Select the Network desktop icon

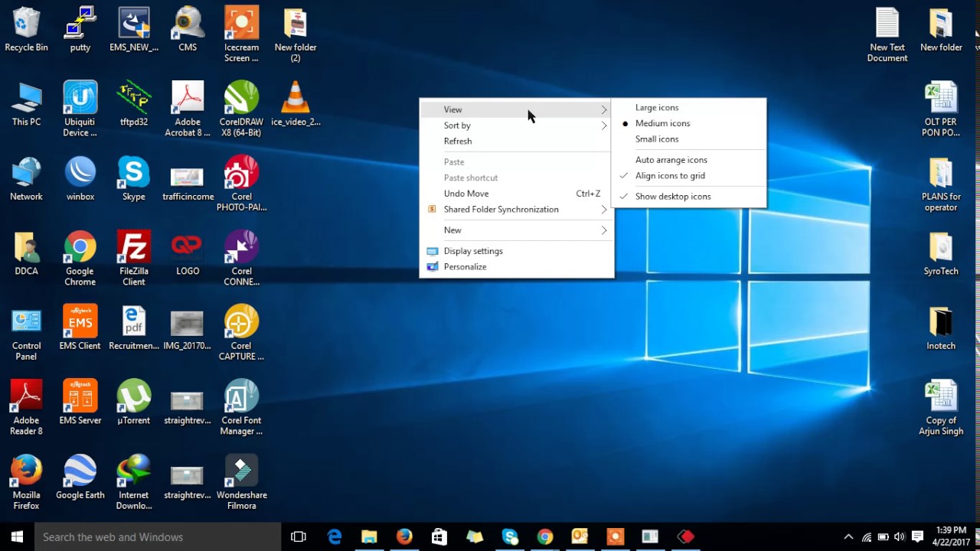click(26, 179)
